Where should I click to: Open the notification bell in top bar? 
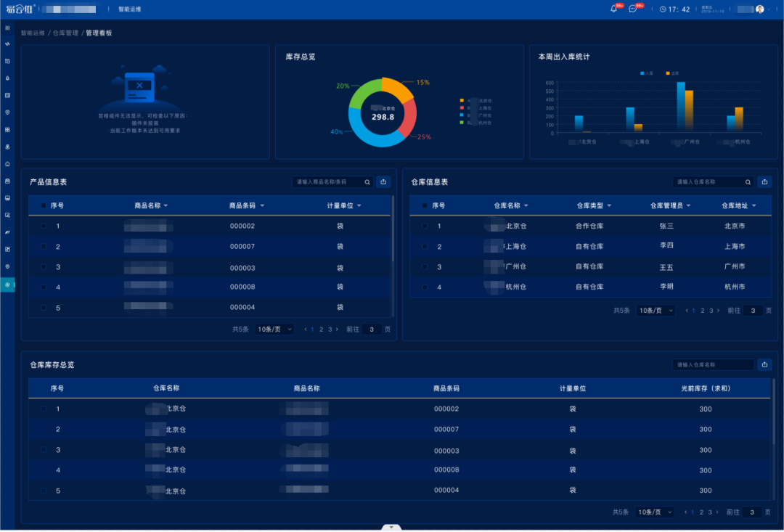(x=613, y=9)
